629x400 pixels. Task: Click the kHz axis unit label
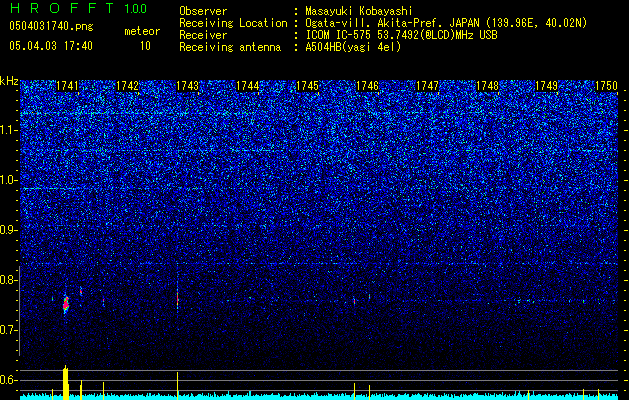tap(9, 81)
